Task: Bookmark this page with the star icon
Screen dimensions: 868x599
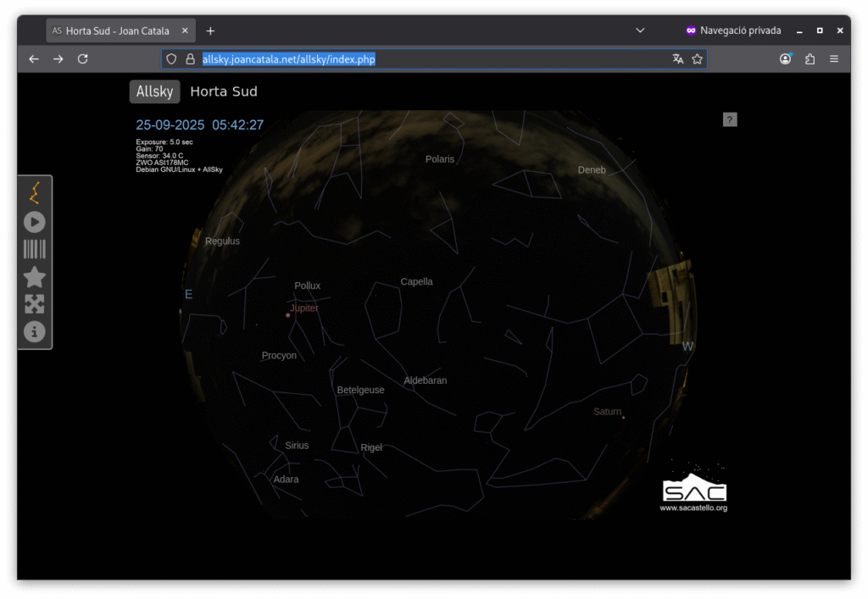Action: [697, 59]
